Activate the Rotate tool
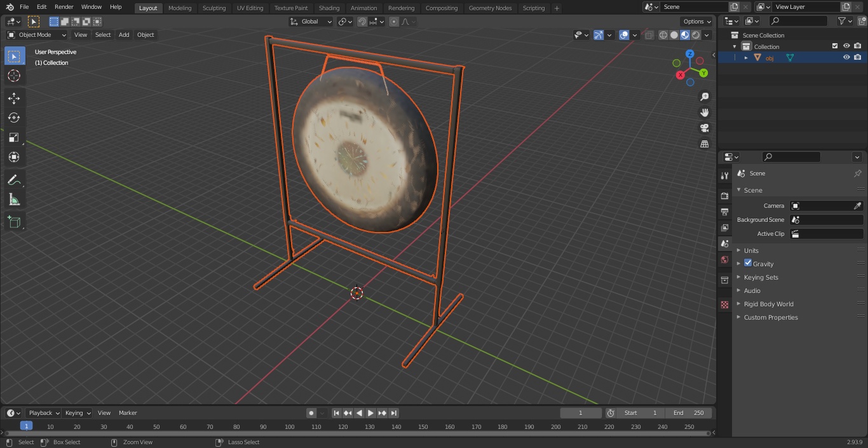Viewport: 868px width, 448px height. click(x=14, y=118)
